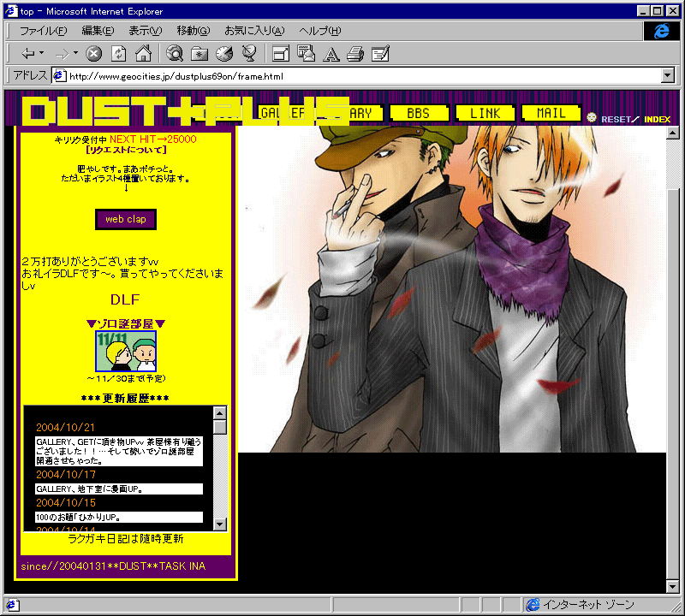Screen dimensions: 685x616
Task: Click the Internet Explorer logo throbber
Action: click(661, 31)
